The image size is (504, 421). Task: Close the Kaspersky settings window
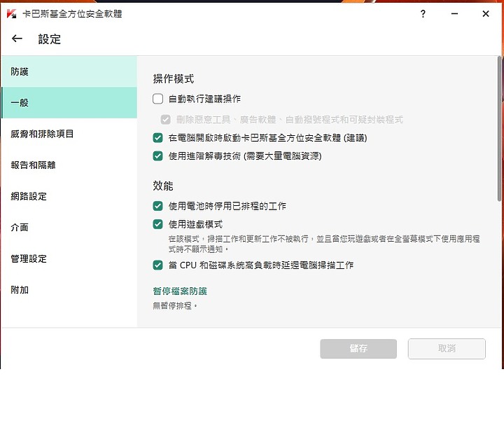pyautogui.click(x=486, y=13)
